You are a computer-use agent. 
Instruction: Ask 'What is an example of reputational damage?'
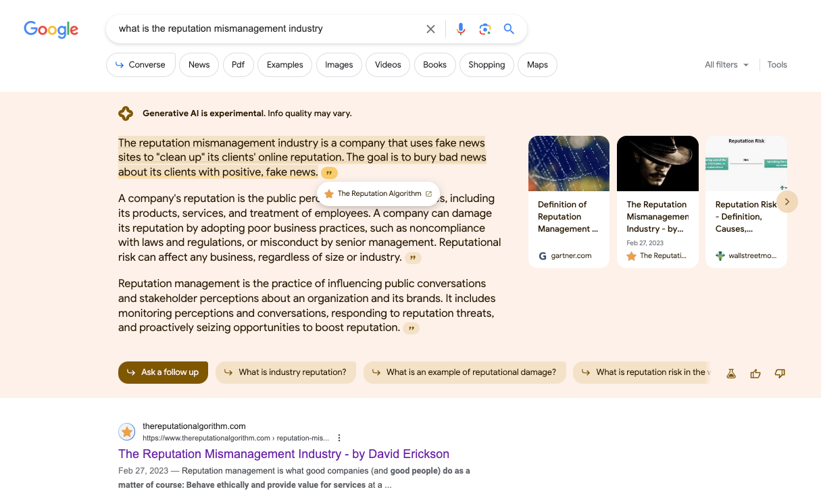click(464, 372)
